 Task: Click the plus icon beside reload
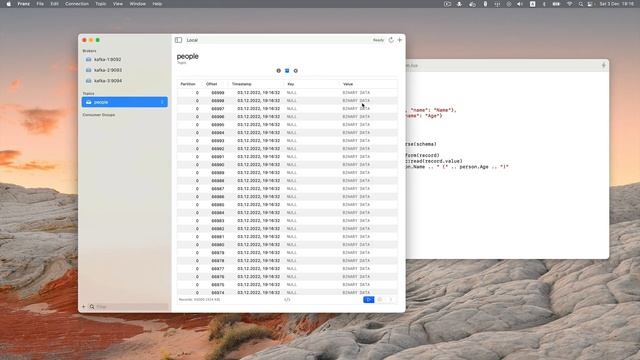(x=400, y=40)
